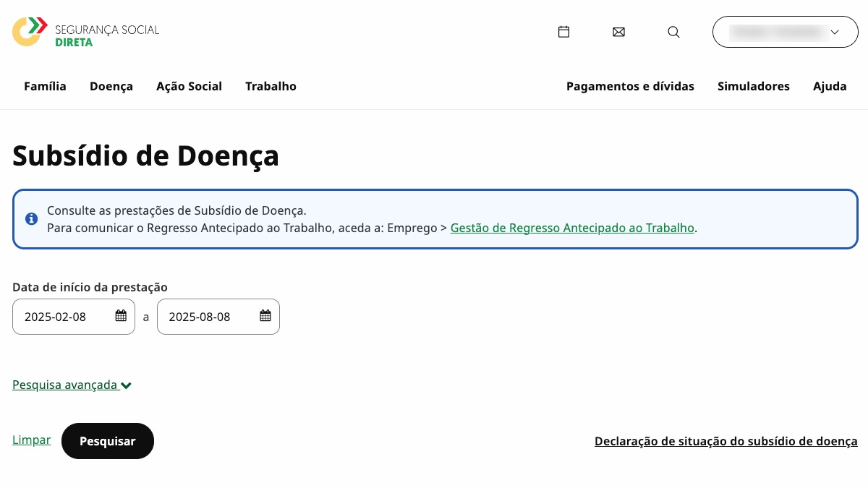
Task: Open the calendar icon in header
Action: [563, 32]
